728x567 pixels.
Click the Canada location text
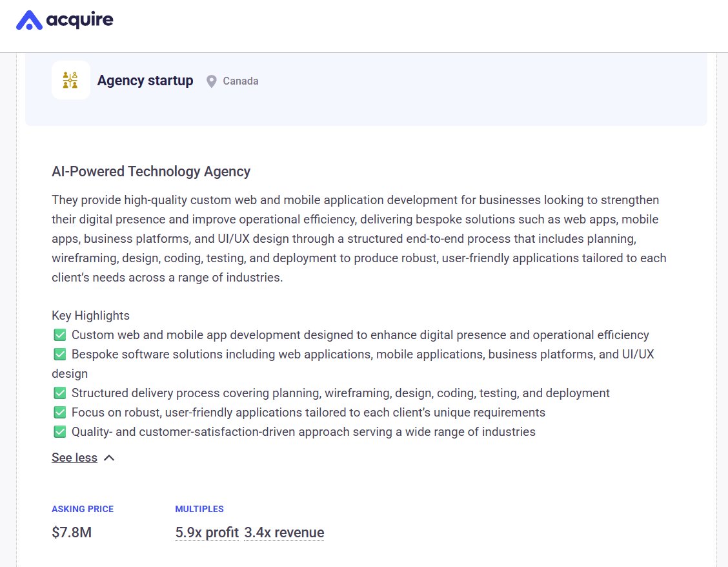pos(241,81)
